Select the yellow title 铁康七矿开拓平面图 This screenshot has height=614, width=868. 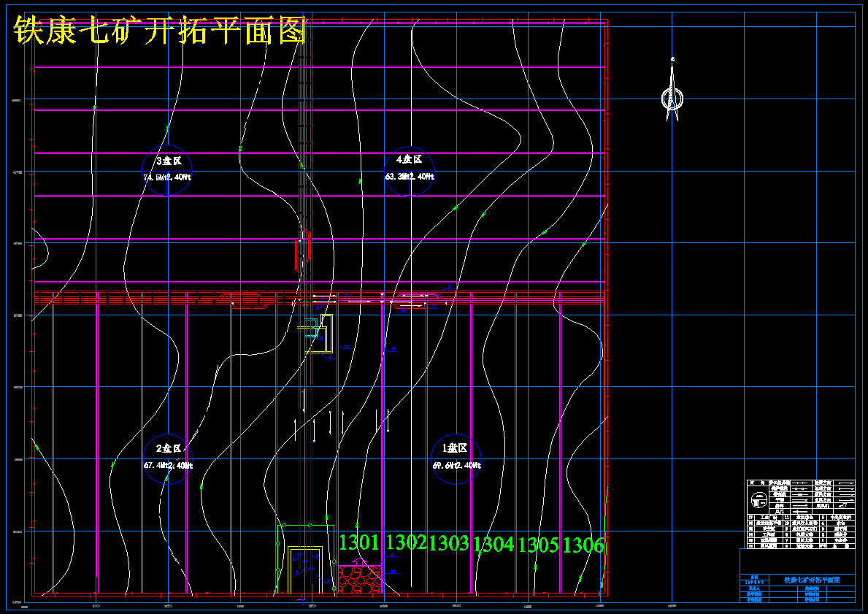tap(160, 30)
